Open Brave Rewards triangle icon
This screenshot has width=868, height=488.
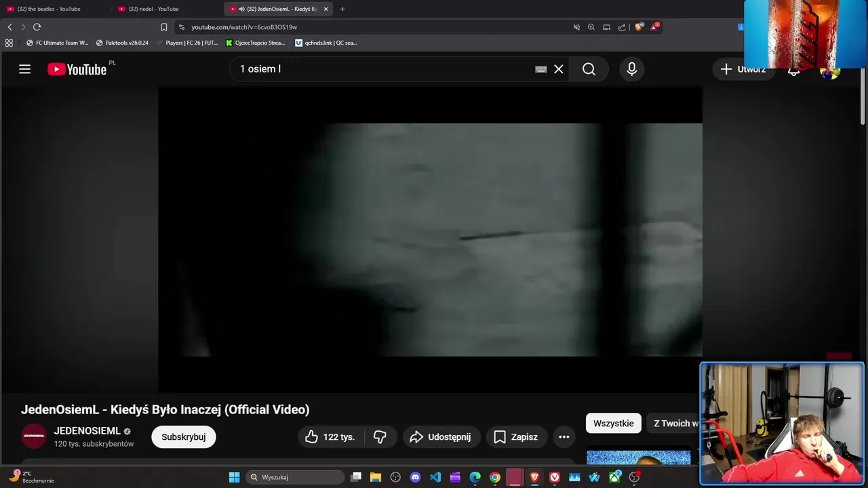pos(654,27)
